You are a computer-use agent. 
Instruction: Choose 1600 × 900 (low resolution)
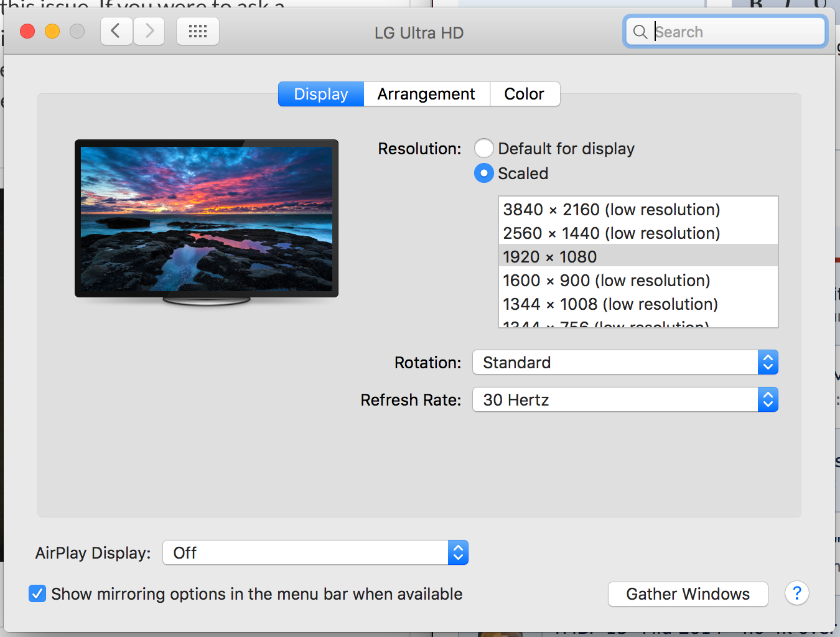coord(638,281)
